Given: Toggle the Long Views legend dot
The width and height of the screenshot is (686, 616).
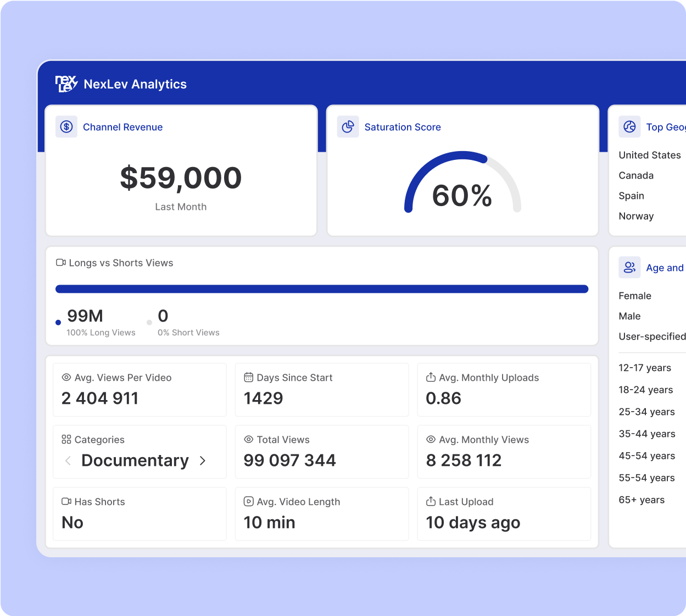Looking at the screenshot, I should tap(58, 323).
